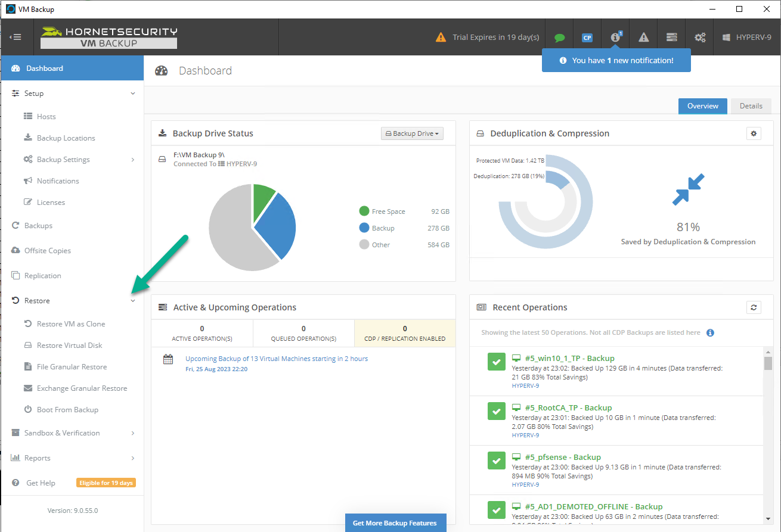The width and height of the screenshot is (781, 532).
Task: Switch to the Details tab
Action: (x=751, y=106)
